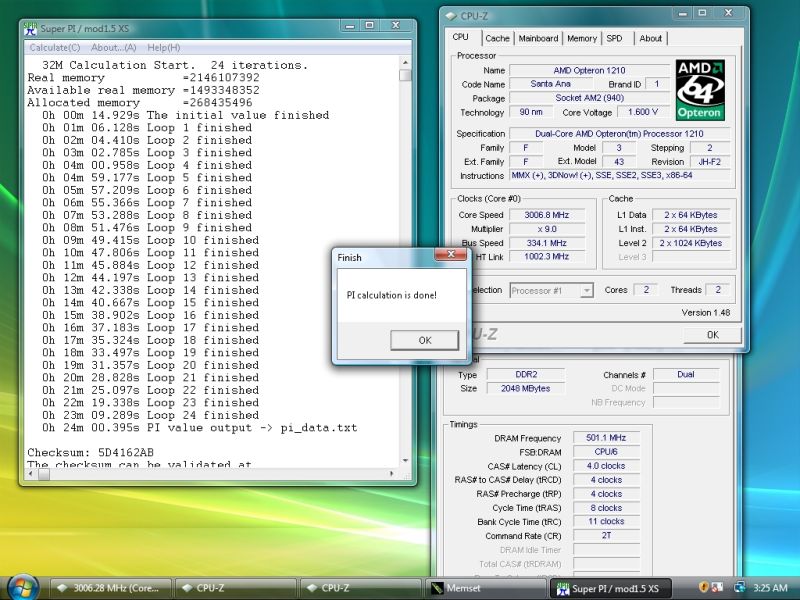Click the Channels # value Dual

685,374
